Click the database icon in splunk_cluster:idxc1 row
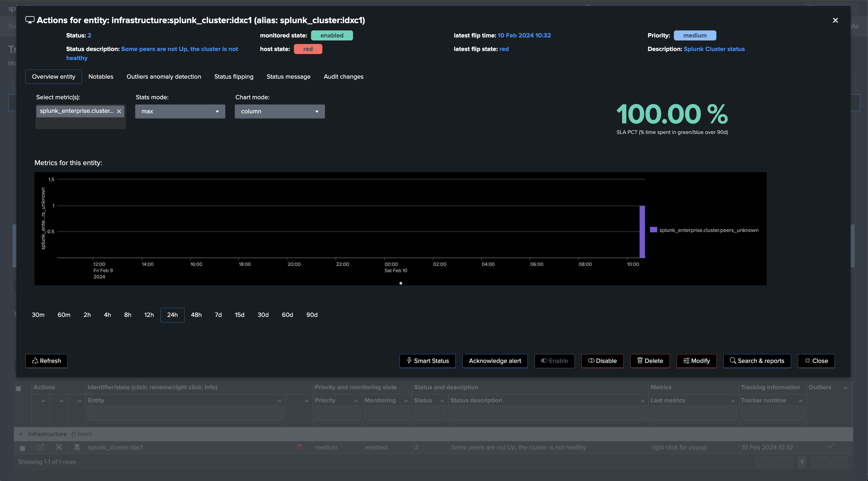The width and height of the screenshot is (868, 481). coord(77,447)
